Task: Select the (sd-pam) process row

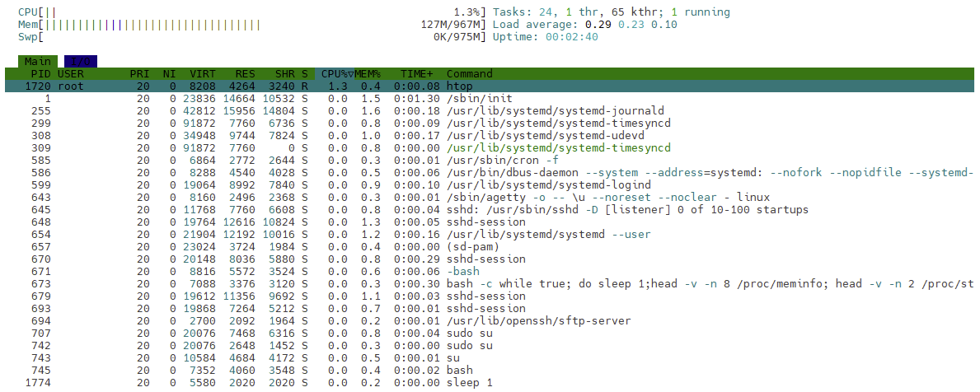Action: [490, 246]
